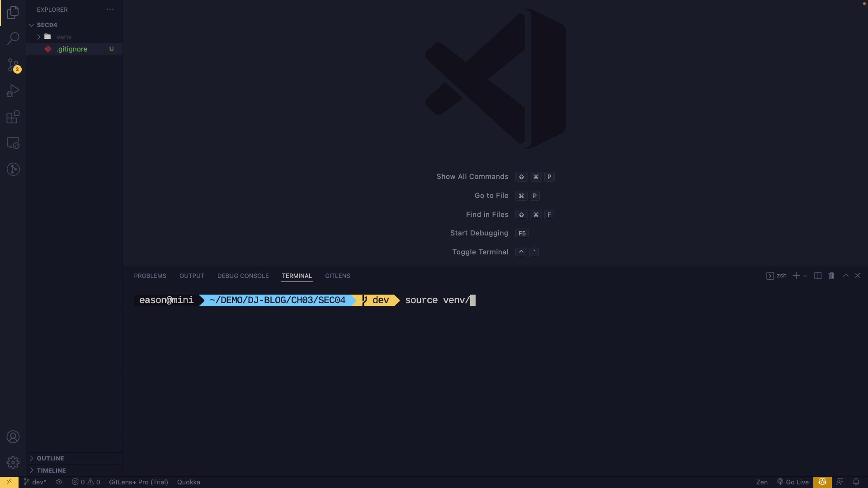The width and height of the screenshot is (868, 488).
Task: Click the Copilot status icon
Action: click(822, 482)
